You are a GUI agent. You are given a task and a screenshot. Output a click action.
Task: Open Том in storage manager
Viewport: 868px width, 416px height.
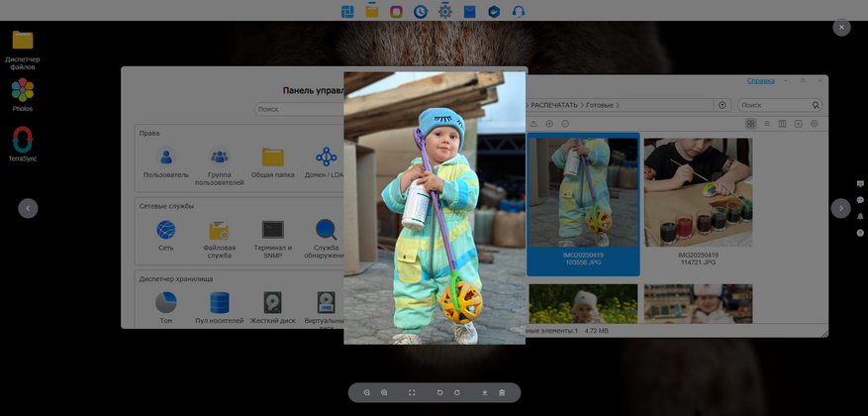tap(166, 308)
